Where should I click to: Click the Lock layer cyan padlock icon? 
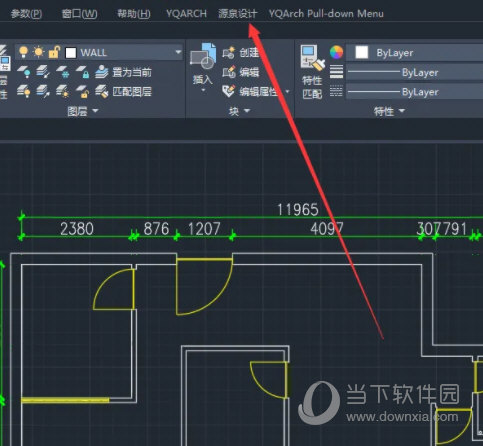[x=82, y=72]
